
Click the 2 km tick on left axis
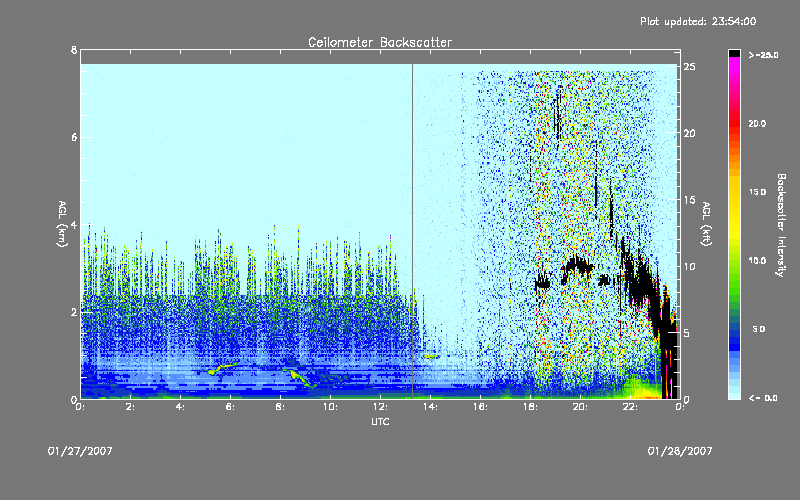[74, 312]
